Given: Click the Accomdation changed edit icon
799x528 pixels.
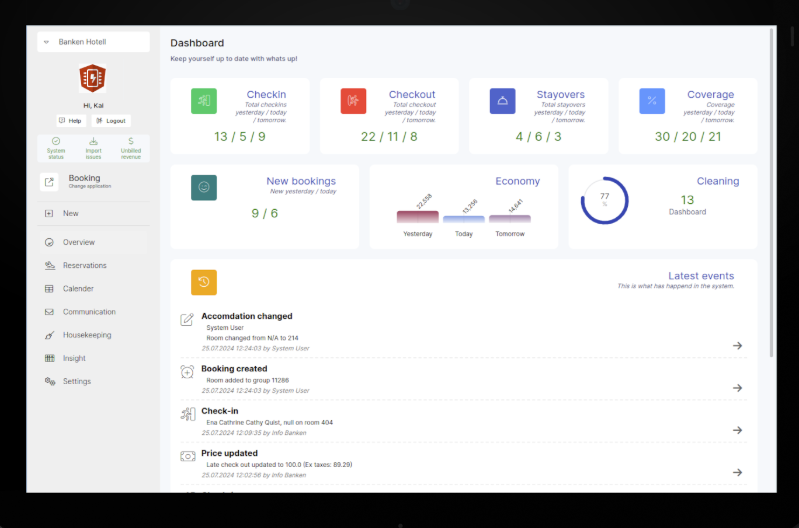Looking at the screenshot, I should point(187,320).
